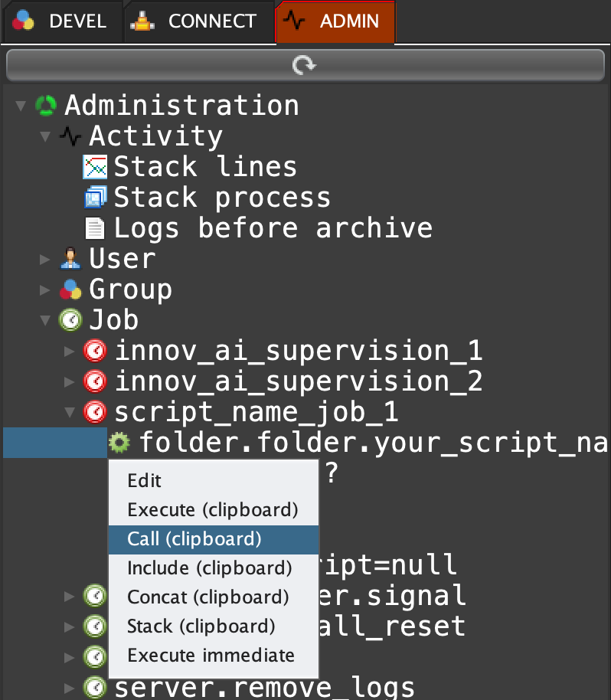Click the green Administration root icon
Screen dimensions: 611x700
tap(46, 105)
